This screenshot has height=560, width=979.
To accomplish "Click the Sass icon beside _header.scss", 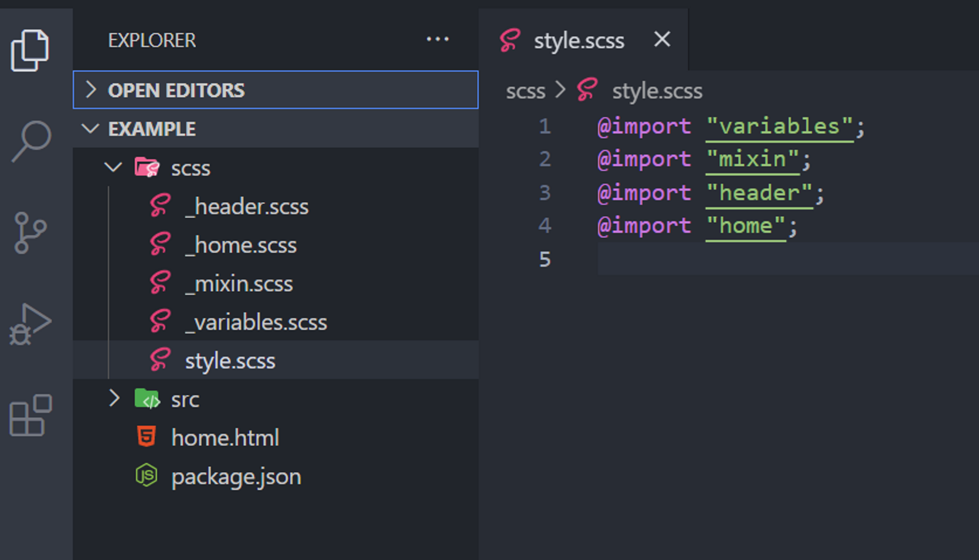I will [x=159, y=206].
